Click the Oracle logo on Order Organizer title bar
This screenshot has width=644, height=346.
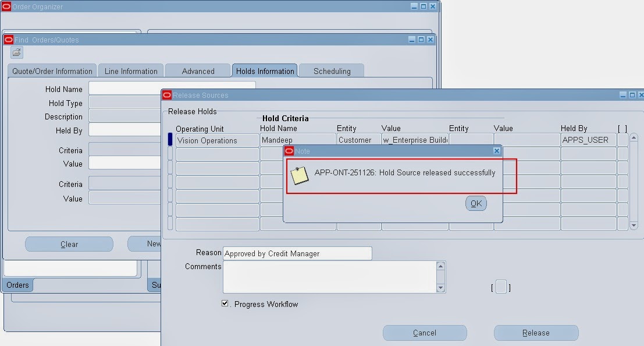pyautogui.click(x=6, y=6)
